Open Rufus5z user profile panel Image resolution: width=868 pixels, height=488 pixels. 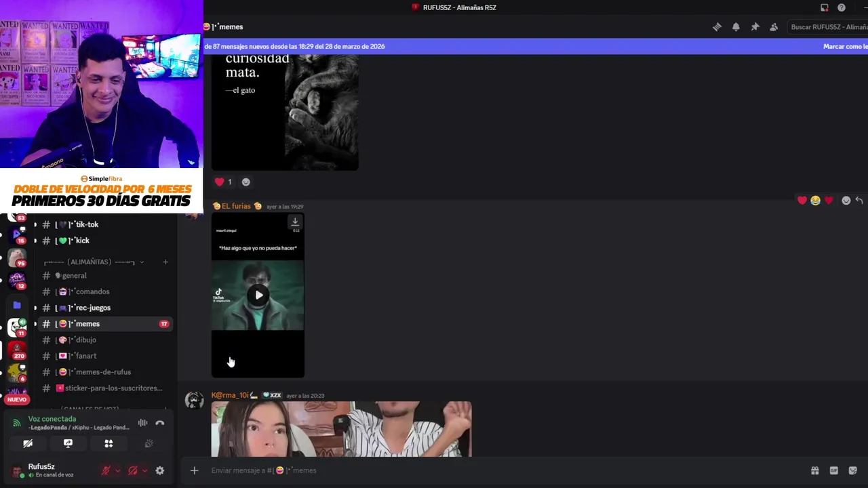pos(53,470)
